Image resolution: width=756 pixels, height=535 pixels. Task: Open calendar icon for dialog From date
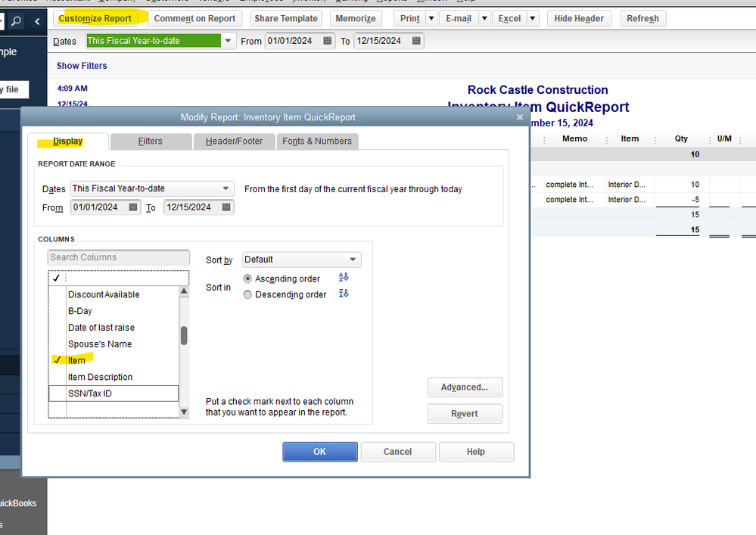point(133,207)
